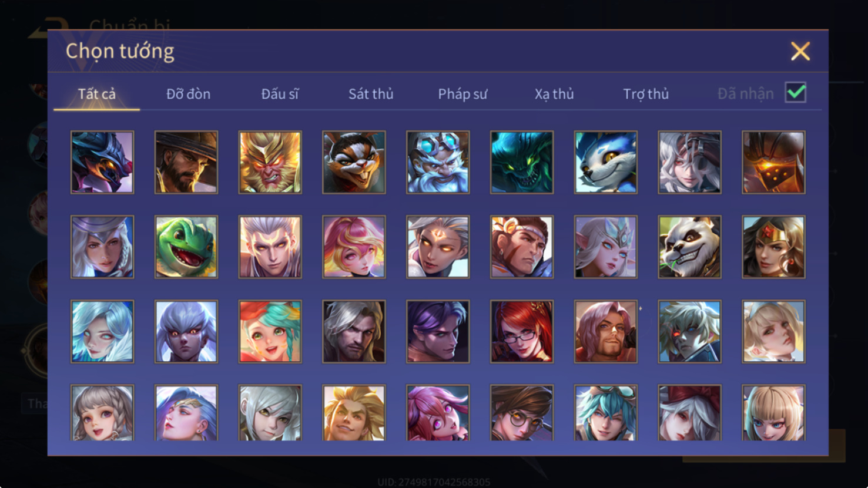Pick the green chameleon hero portrait
Image resolution: width=868 pixels, height=488 pixels.
click(186, 247)
